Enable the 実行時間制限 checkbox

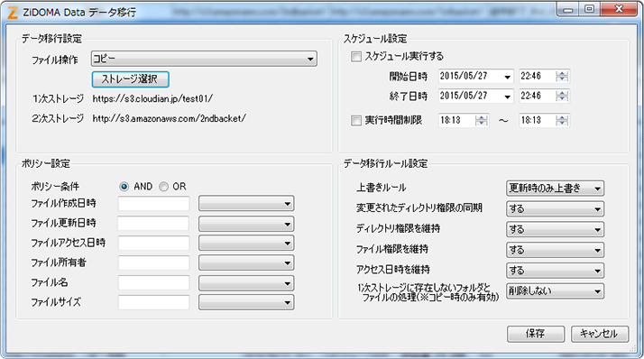point(356,121)
